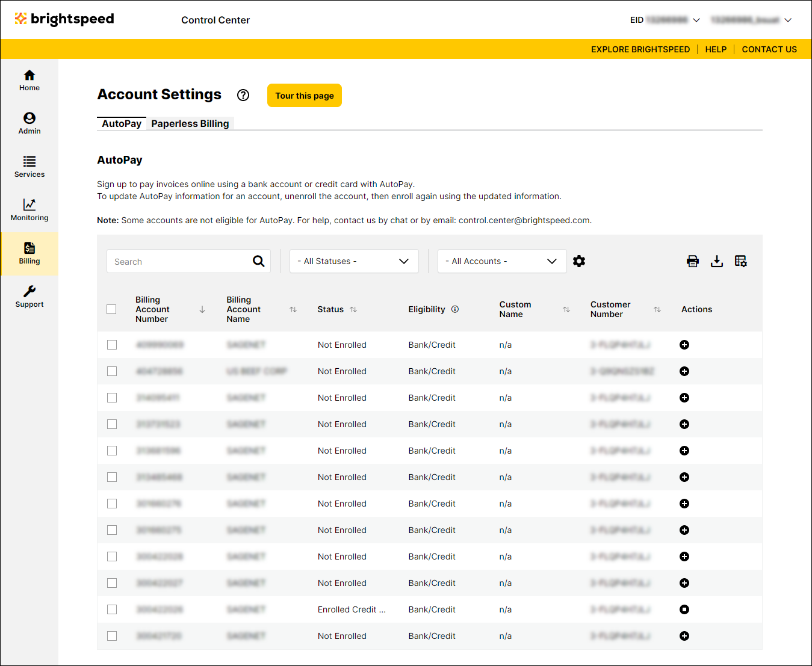Check the sixth table row checkbox

tap(112, 477)
